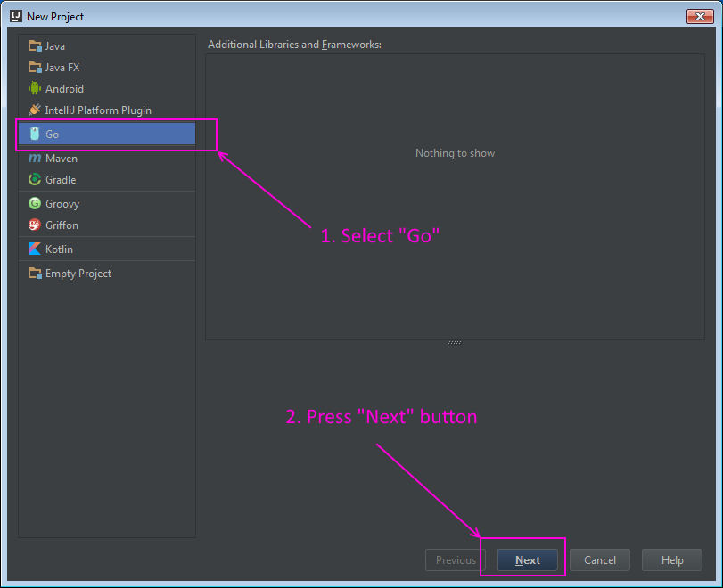Click the IntelliJ Platform Plugin plug icon

point(35,110)
